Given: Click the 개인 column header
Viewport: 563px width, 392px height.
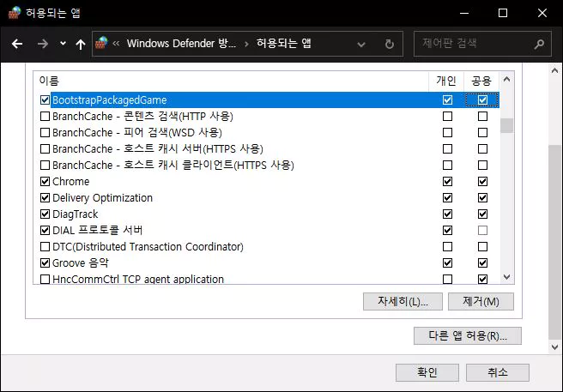Looking at the screenshot, I should coord(446,81).
